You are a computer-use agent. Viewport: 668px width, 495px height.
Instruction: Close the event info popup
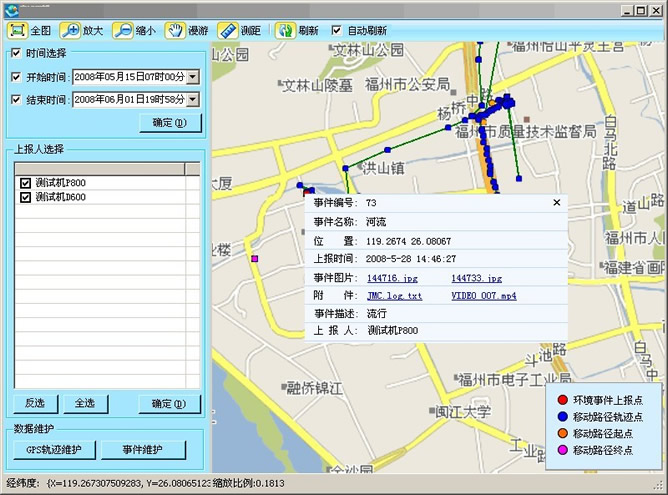(x=557, y=202)
